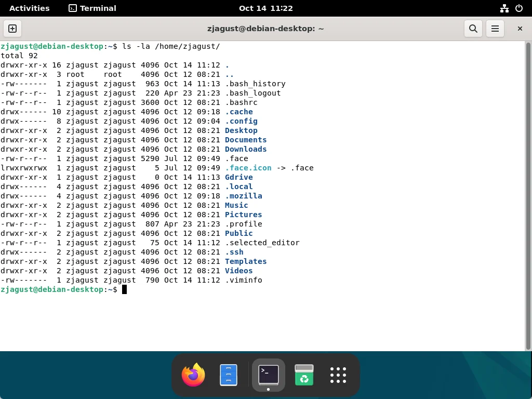Click the file size 3600 of .bashrc
532x399 pixels.
coord(150,102)
